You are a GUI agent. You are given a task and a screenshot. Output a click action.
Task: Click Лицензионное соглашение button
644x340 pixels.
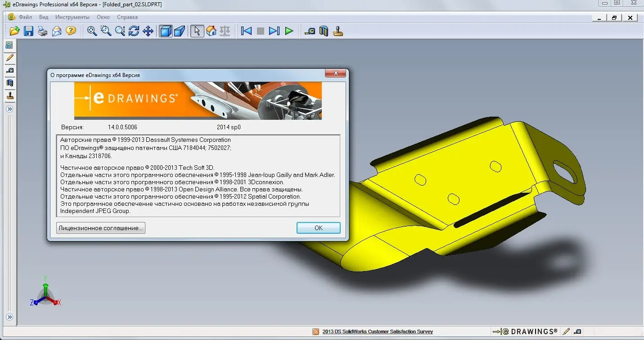tap(101, 228)
